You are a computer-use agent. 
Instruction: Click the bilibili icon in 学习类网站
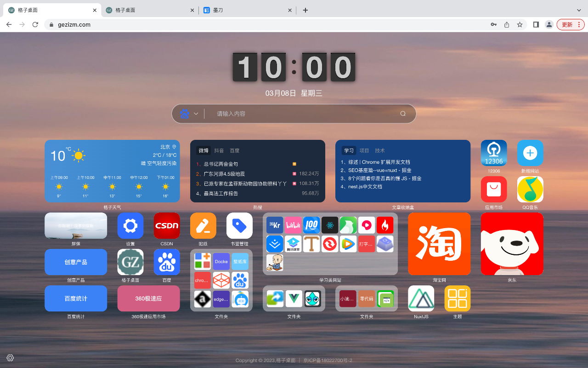(293, 225)
